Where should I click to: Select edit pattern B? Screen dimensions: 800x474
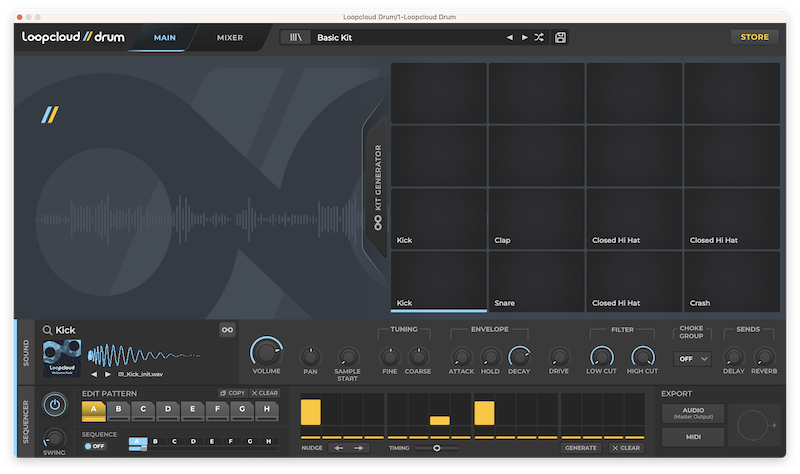pyautogui.click(x=118, y=409)
